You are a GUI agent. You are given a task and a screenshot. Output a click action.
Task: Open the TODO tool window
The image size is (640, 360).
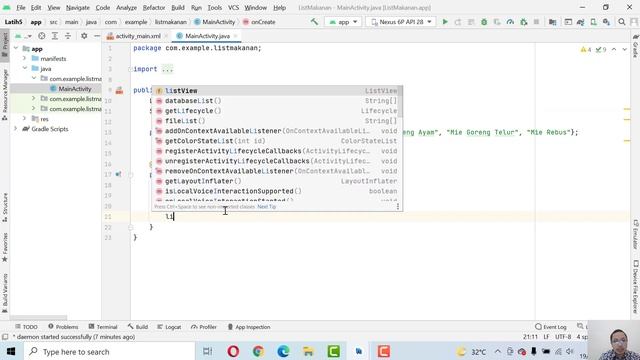point(26,327)
